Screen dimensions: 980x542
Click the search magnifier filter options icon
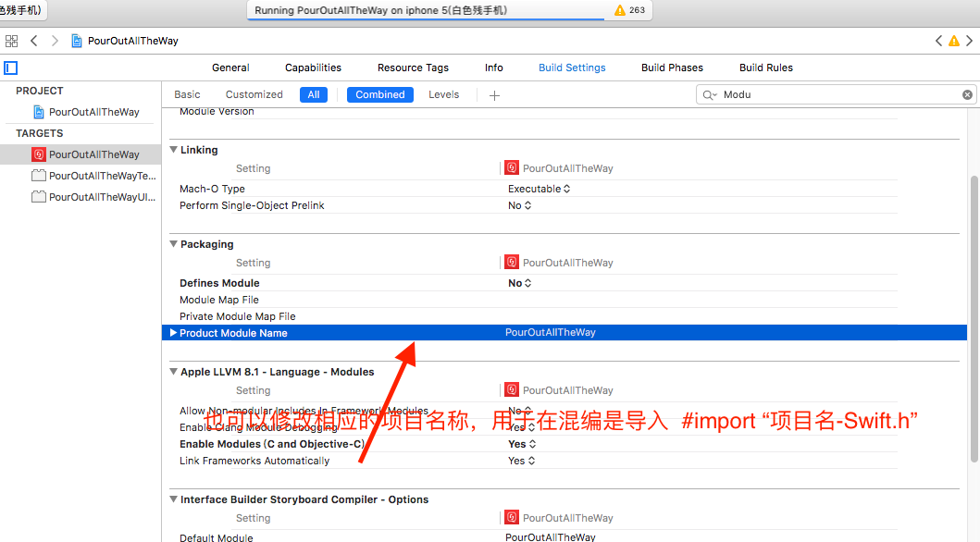710,95
